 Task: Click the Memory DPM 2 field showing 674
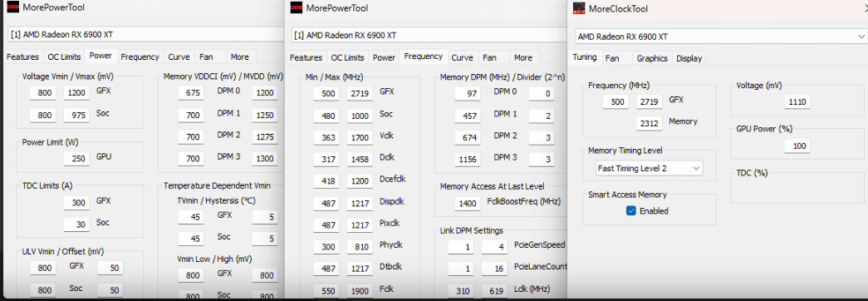click(468, 137)
